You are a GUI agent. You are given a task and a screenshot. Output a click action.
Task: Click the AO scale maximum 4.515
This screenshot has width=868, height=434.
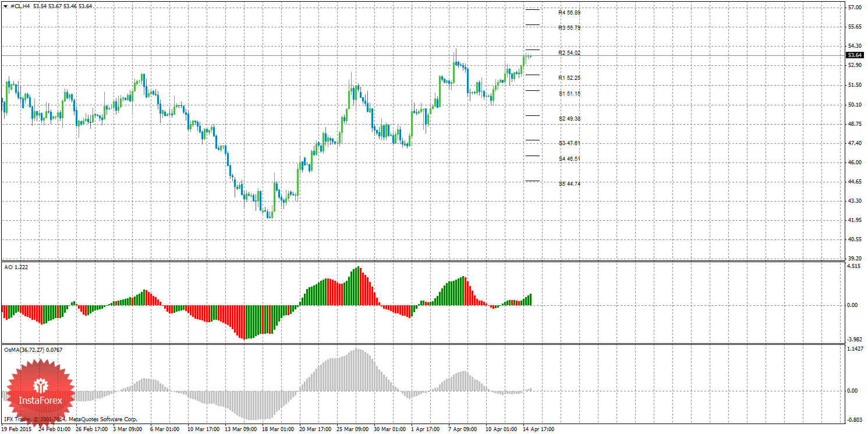click(x=853, y=266)
